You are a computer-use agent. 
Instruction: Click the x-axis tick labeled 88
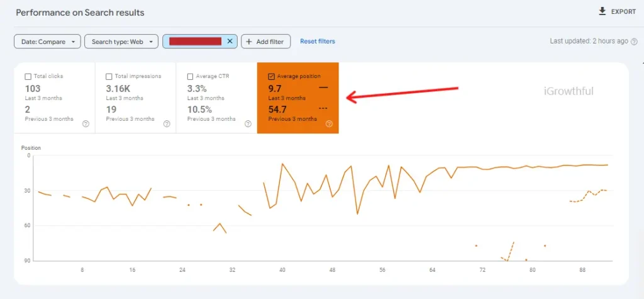point(582,270)
